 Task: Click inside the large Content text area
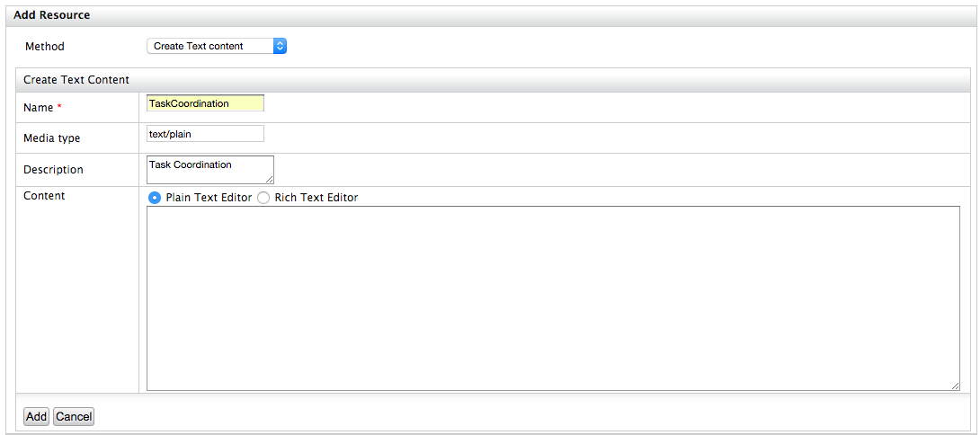pyautogui.click(x=553, y=298)
